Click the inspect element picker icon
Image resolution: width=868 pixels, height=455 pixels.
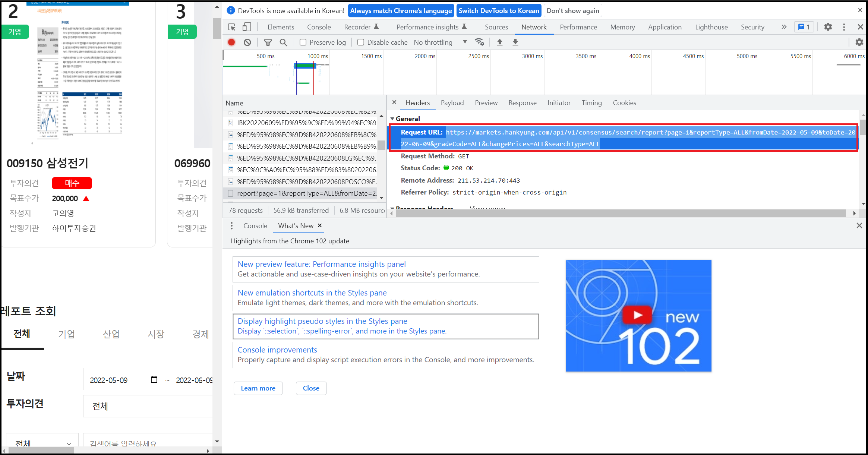232,27
